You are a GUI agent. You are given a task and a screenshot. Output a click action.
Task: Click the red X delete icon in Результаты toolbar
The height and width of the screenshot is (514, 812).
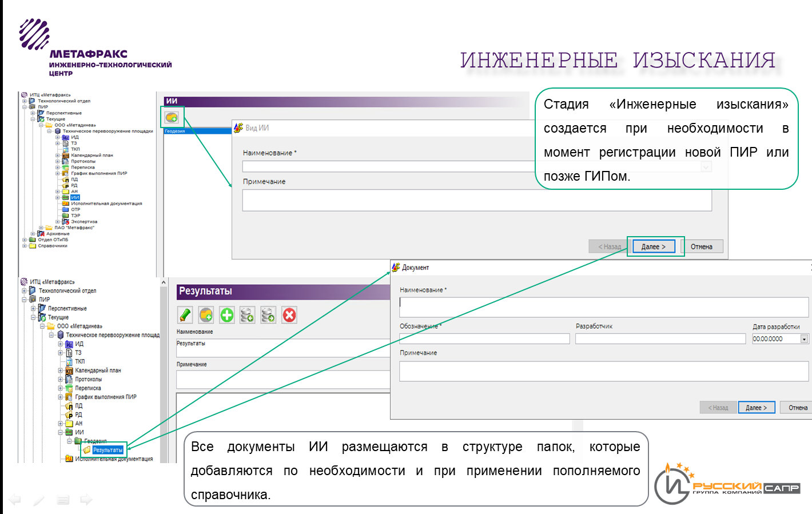289,315
